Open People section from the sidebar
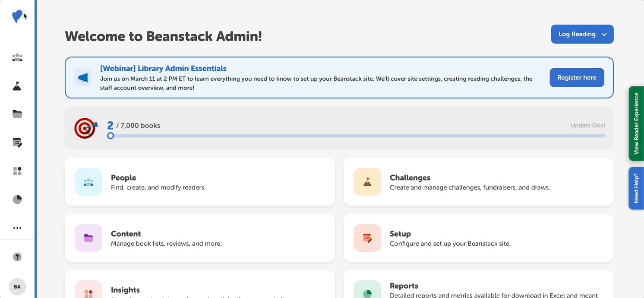 17,57
